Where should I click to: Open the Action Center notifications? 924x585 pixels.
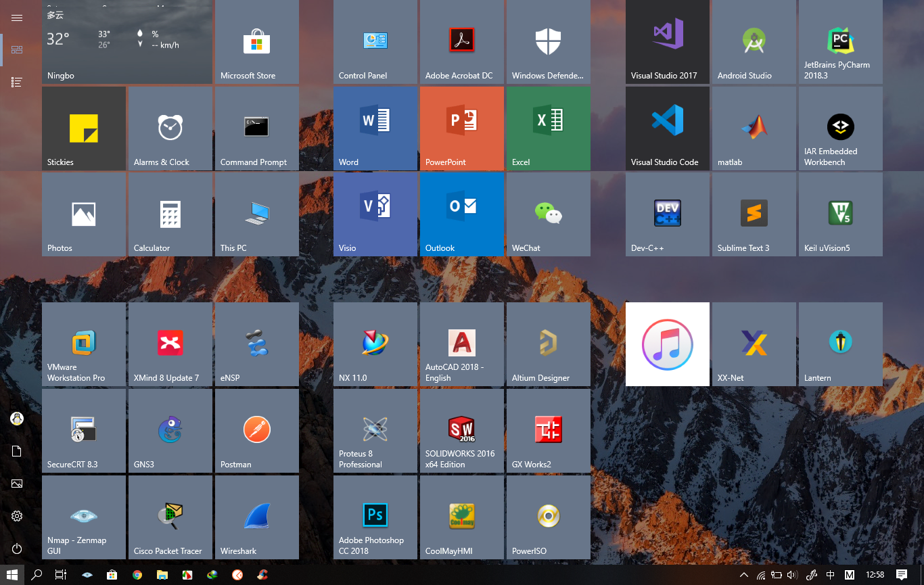point(902,575)
